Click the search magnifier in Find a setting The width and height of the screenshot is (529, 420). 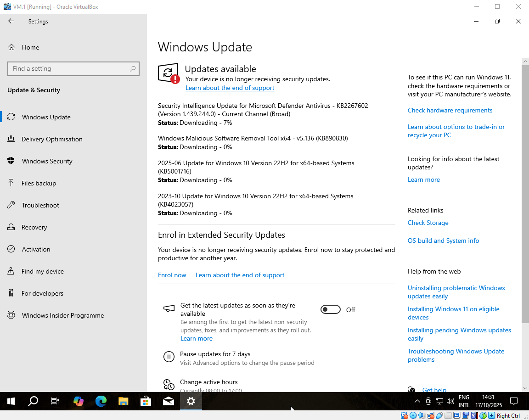click(x=133, y=69)
